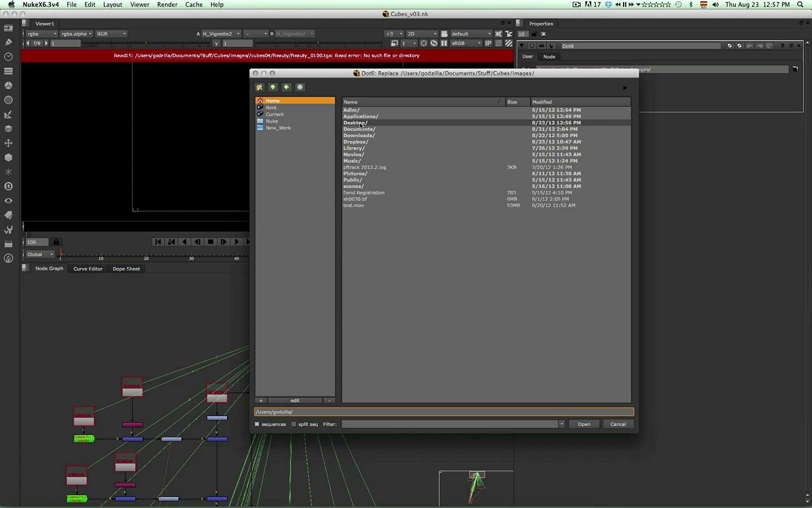Open the sRGB viewer process dropdown
Viewport: 812px width, 508px height.
466,43
